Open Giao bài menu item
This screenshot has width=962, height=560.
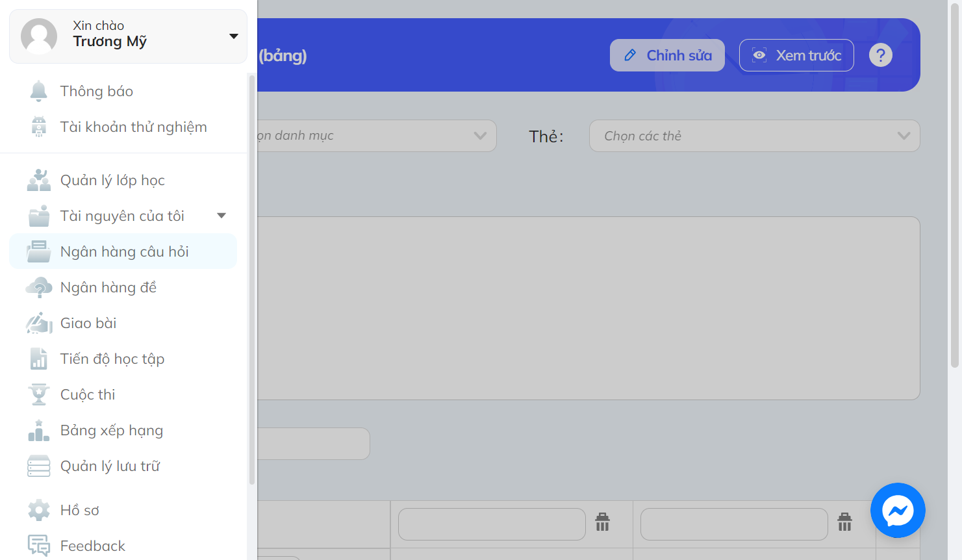[x=123, y=323]
